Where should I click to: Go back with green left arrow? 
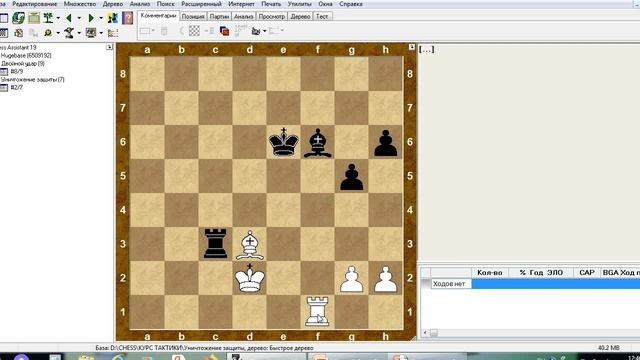69,18
